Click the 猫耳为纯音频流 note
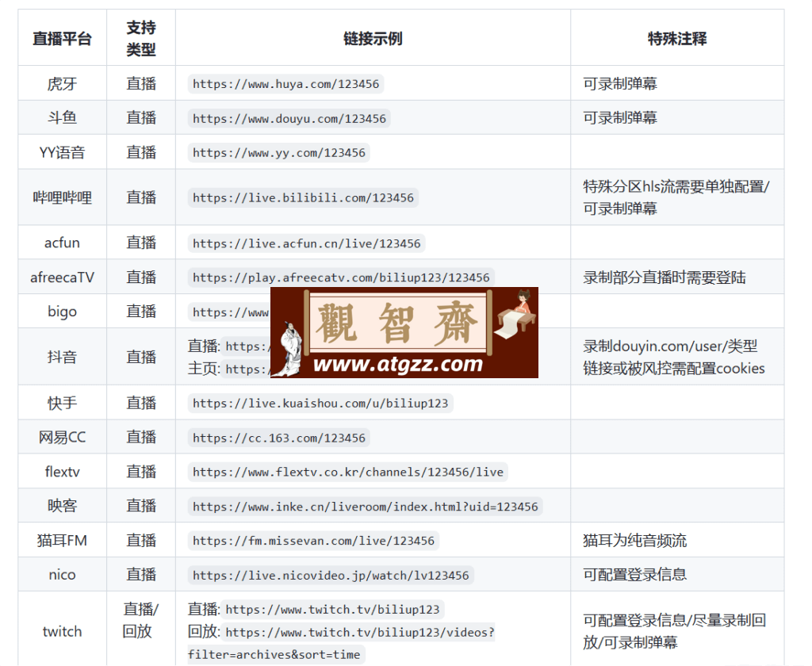The height and width of the screenshot is (666, 812). click(635, 540)
